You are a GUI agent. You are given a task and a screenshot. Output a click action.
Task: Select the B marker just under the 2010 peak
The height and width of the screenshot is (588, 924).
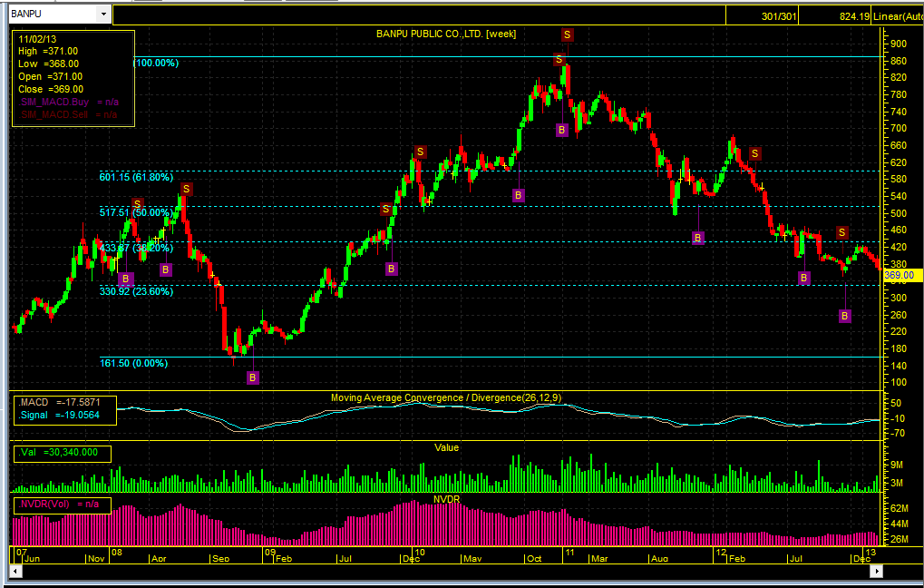[562, 130]
